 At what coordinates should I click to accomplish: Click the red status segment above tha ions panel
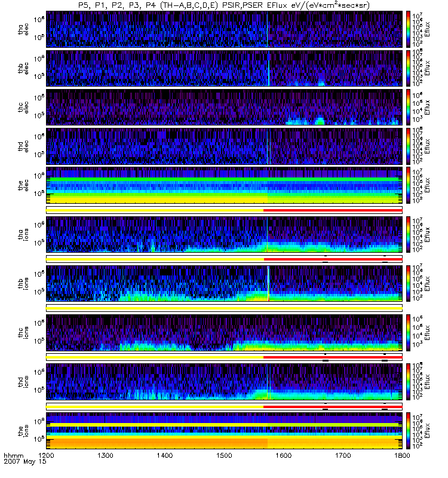coord(333,210)
